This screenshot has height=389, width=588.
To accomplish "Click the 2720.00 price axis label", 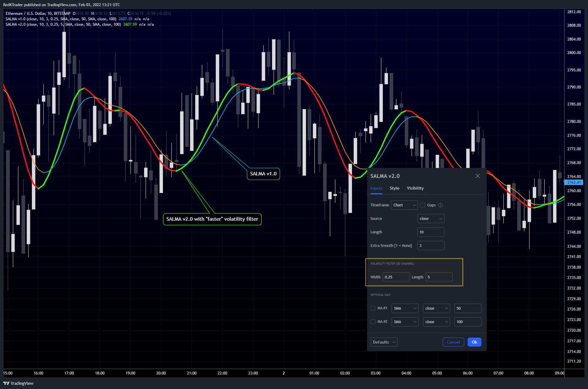I will pos(574,330).
